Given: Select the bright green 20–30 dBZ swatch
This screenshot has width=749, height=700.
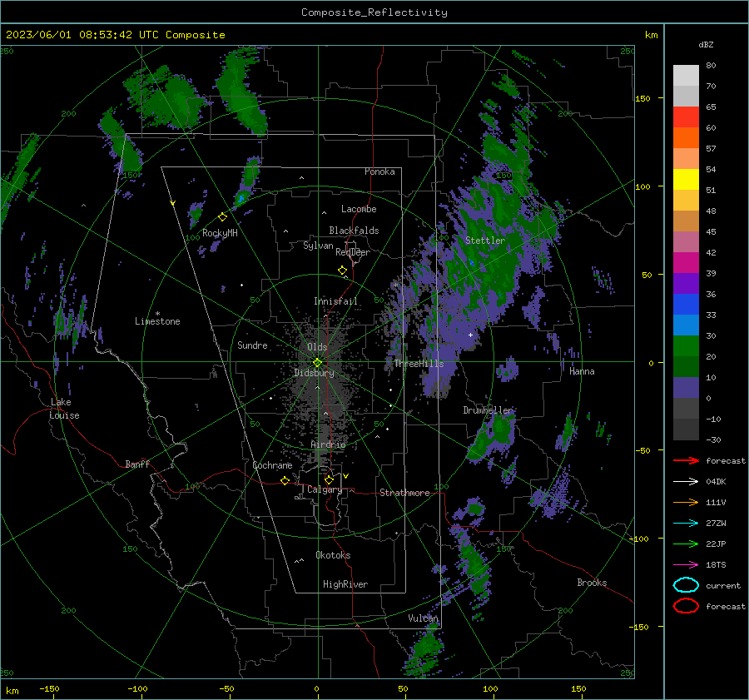Looking at the screenshot, I should [x=686, y=346].
